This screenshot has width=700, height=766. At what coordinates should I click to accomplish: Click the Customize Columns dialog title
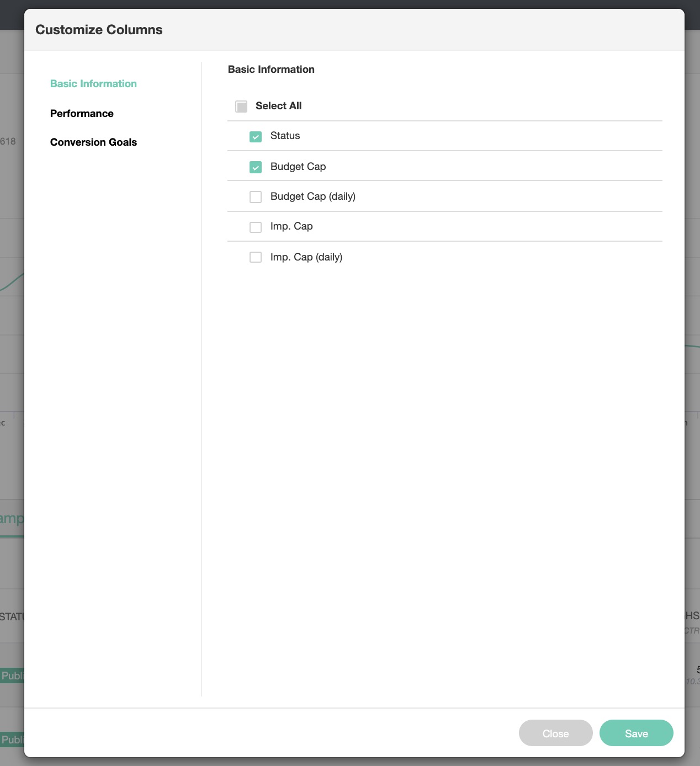click(x=99, y=30)
